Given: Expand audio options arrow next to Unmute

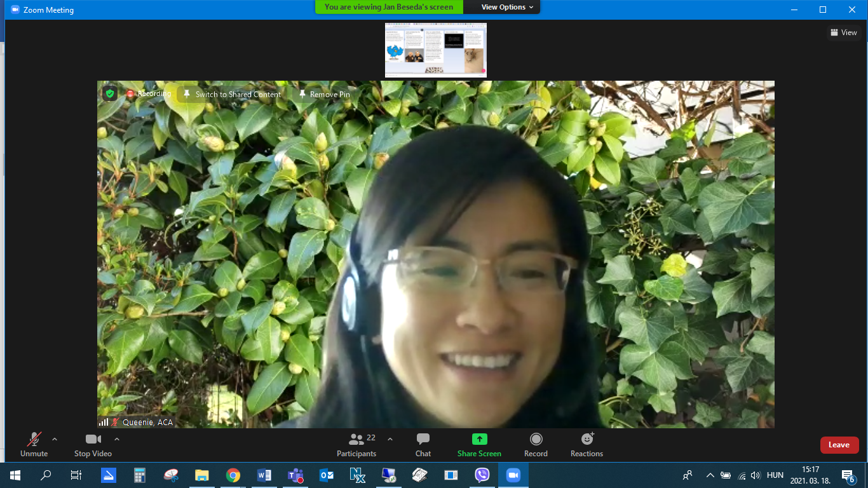Looking at the screenshot, I should [x=55, y=439].
